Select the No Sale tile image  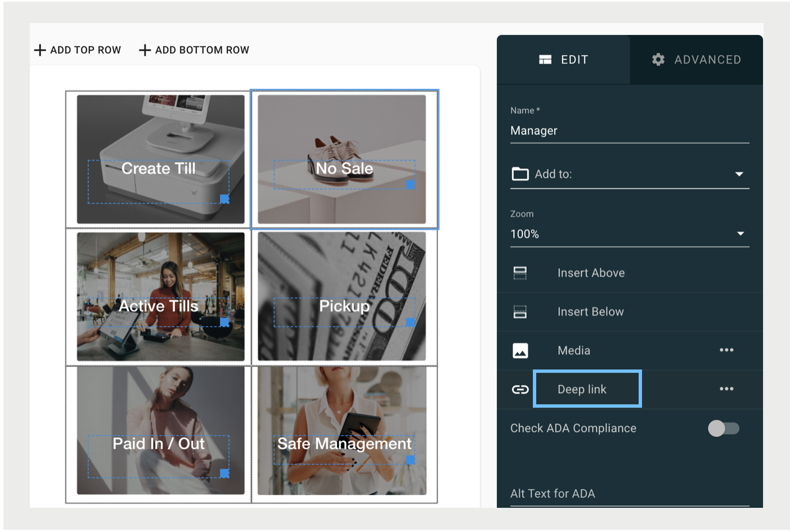click(x=342, y=159)
